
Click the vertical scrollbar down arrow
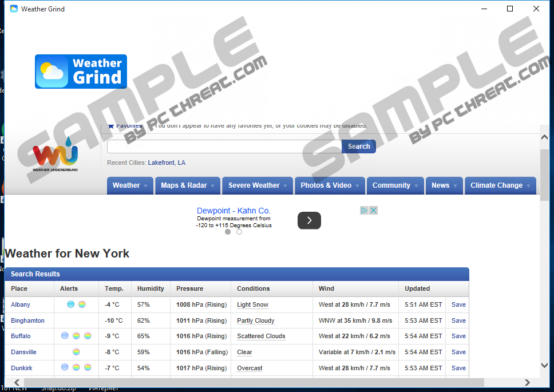tap(544, 365)
